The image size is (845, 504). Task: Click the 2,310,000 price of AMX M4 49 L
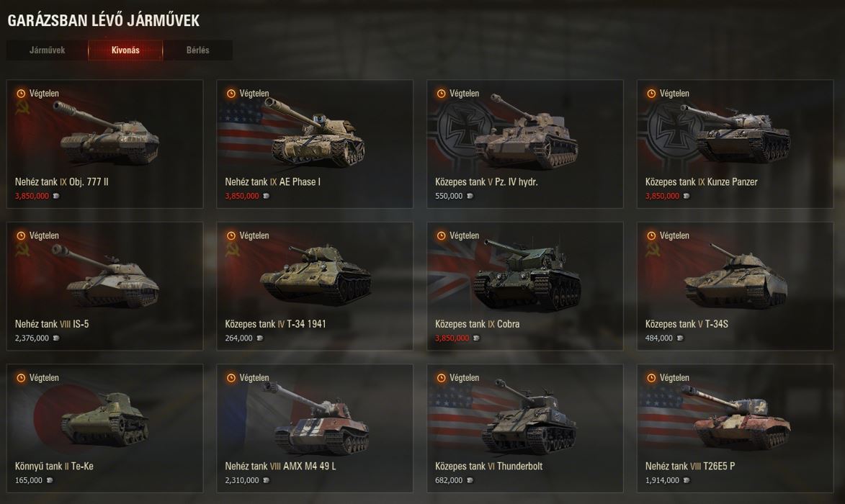click(242, 480)
